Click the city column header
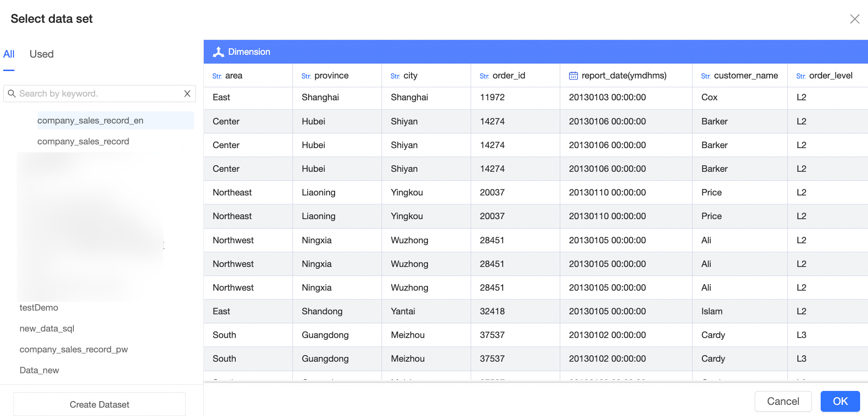The height and width of the screenshot is (416, 868). pyautogui.click(x=426, y=76)
